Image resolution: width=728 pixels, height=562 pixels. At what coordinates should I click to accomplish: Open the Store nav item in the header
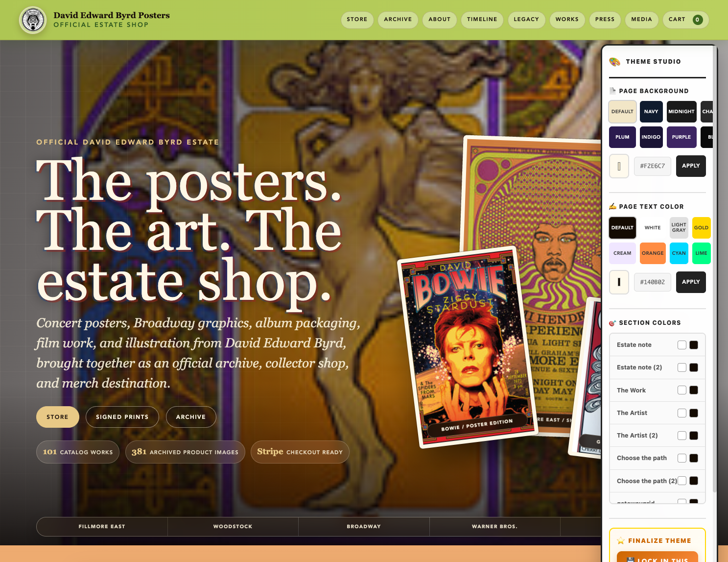pyautogui.click(x=357, y=20)
